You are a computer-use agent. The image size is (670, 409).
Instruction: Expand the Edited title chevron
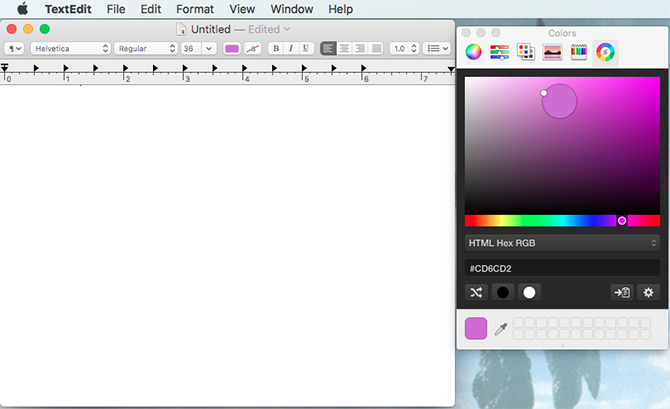point(287,29)
